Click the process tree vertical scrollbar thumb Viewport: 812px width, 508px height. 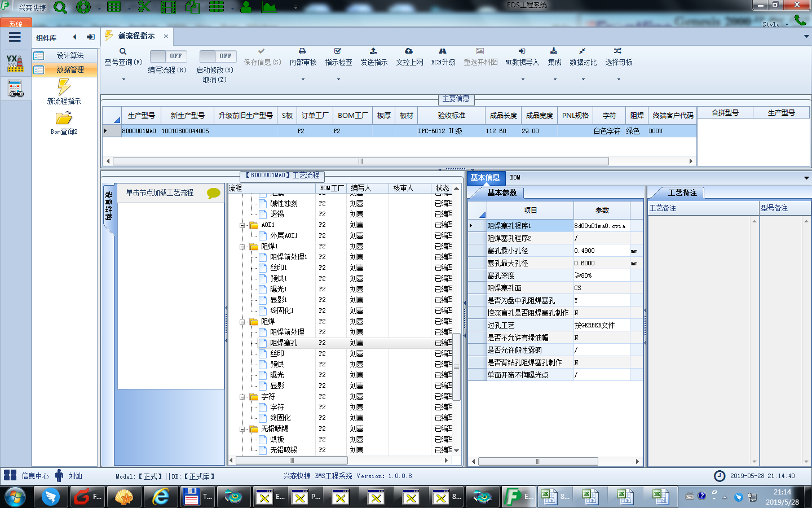[456, 367]
